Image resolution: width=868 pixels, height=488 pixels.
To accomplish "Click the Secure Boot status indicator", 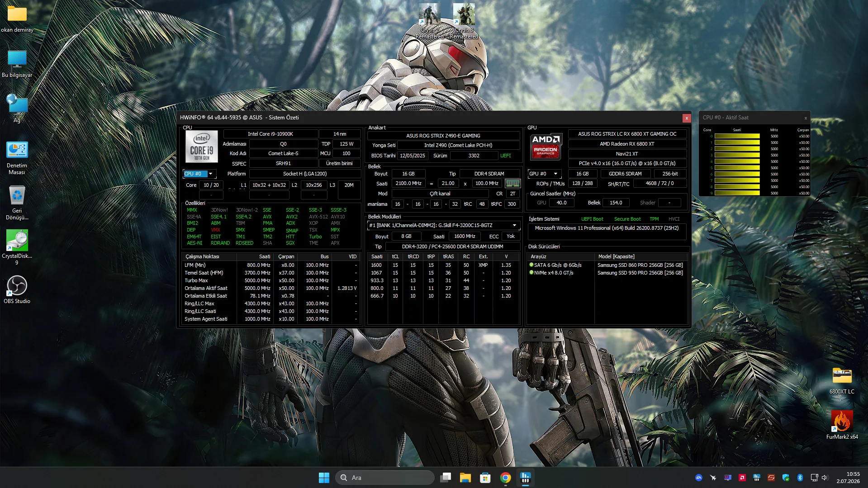I will pyautogui.click(x=627, y=219).
